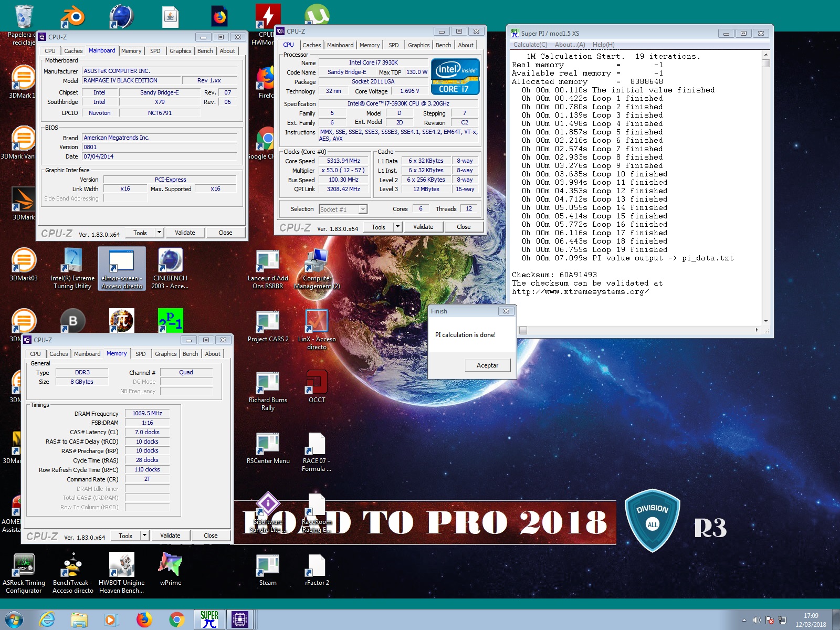
Task: Launch Steam desktop shortcut
Action: pyautogui.click(x=268, y=566)
